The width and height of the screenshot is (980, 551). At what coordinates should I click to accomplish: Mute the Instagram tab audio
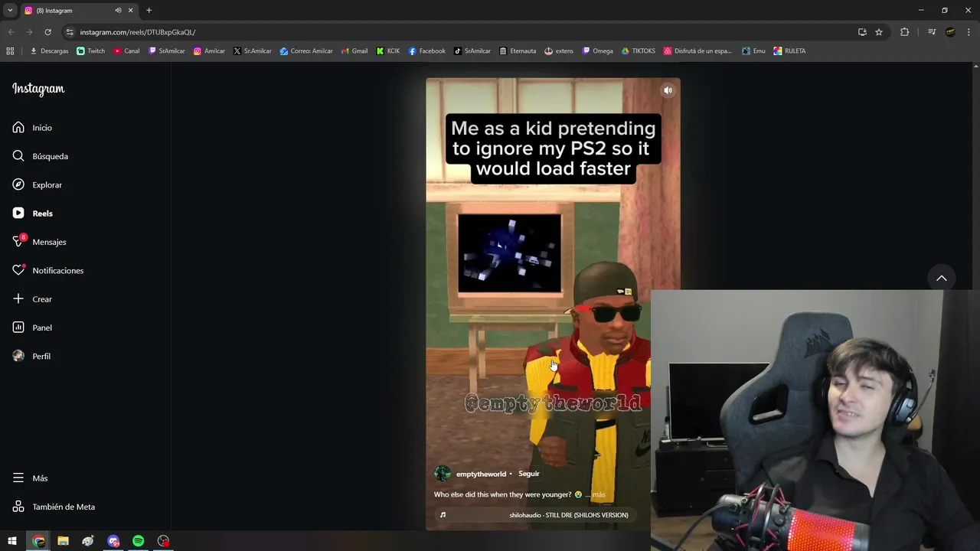tap(118, 11)
